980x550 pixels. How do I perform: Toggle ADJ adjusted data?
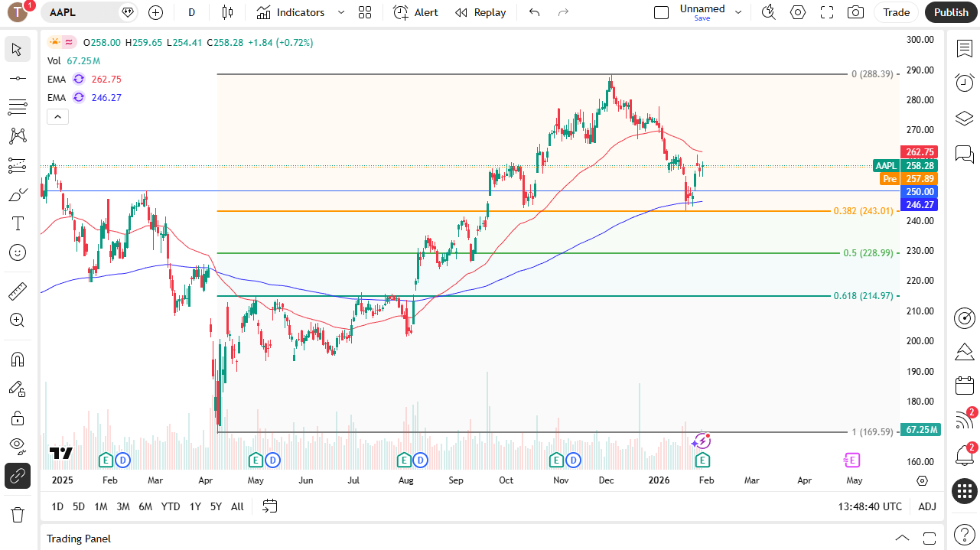click(927, 506)
